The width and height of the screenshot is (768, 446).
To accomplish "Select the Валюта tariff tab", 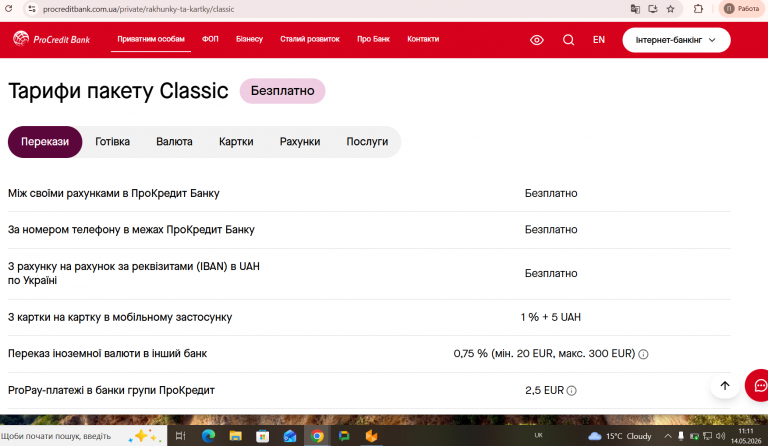I will pos(174,142).
